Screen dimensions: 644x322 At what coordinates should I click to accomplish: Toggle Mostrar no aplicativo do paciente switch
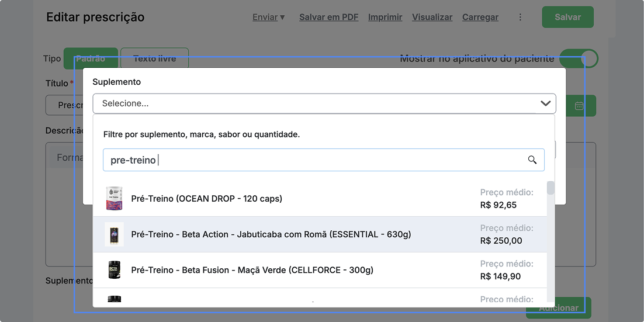pyautogui.click(x=578, y=58)
